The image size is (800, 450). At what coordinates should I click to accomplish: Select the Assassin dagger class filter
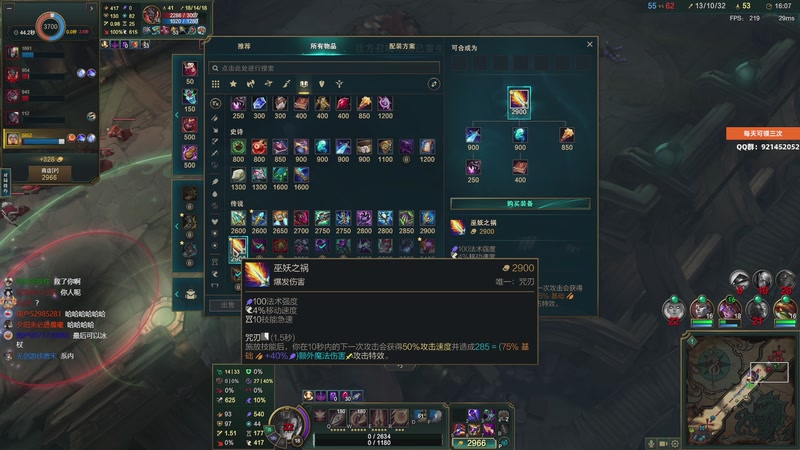[x=286, y=84]
